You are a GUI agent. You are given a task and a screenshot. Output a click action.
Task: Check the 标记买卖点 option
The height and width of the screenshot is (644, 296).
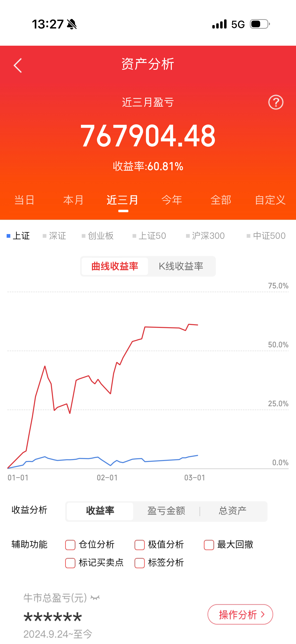pos(70,563)
